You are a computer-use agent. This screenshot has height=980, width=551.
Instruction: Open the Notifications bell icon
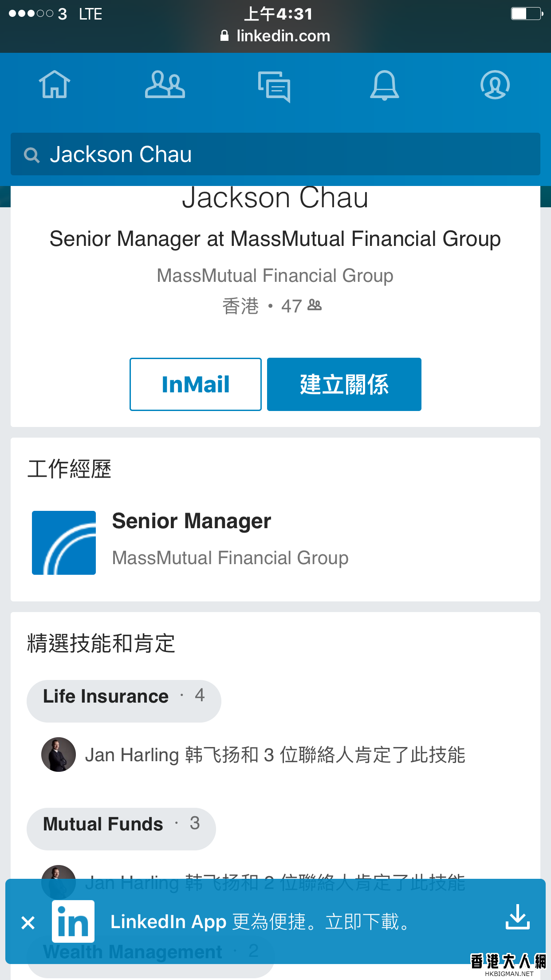(385, 85)
